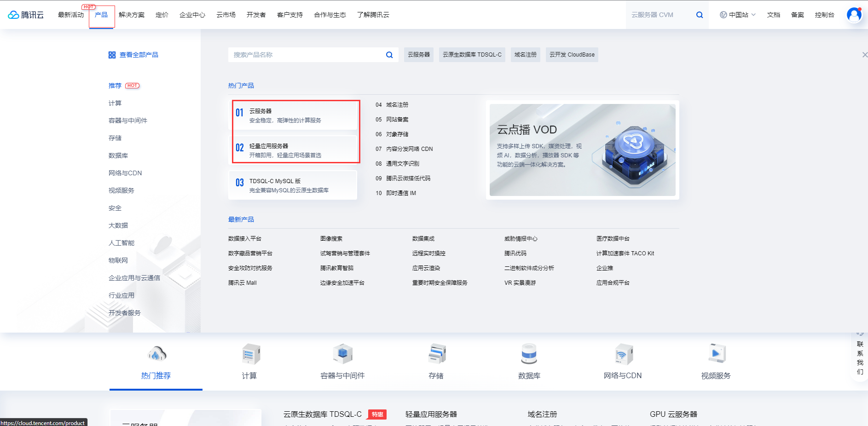
Task: Click the 数据库 database icon
Action: pyautogui.click(x=529, y=354)
